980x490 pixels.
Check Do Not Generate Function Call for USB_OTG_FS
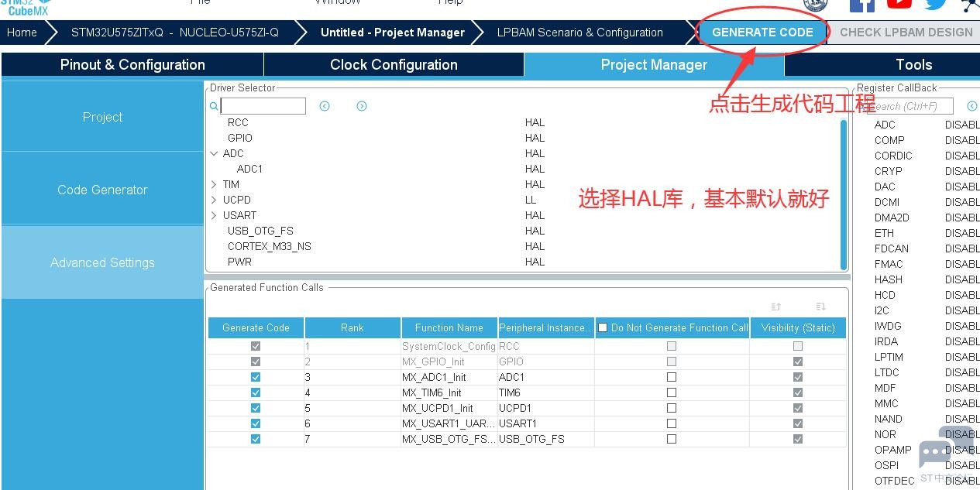pos(672,439)
